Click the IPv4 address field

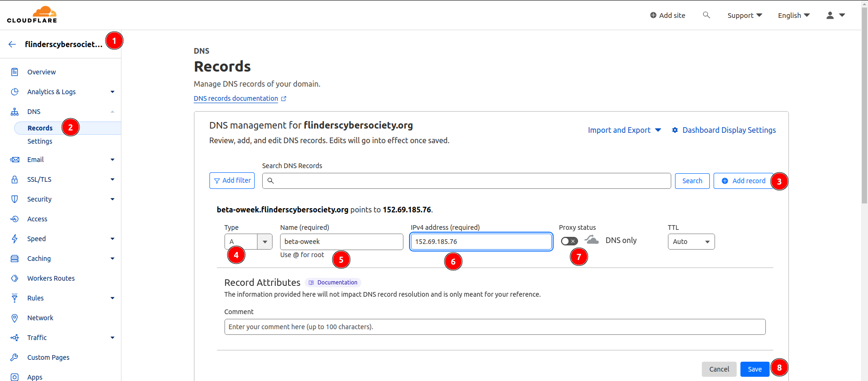481,242
